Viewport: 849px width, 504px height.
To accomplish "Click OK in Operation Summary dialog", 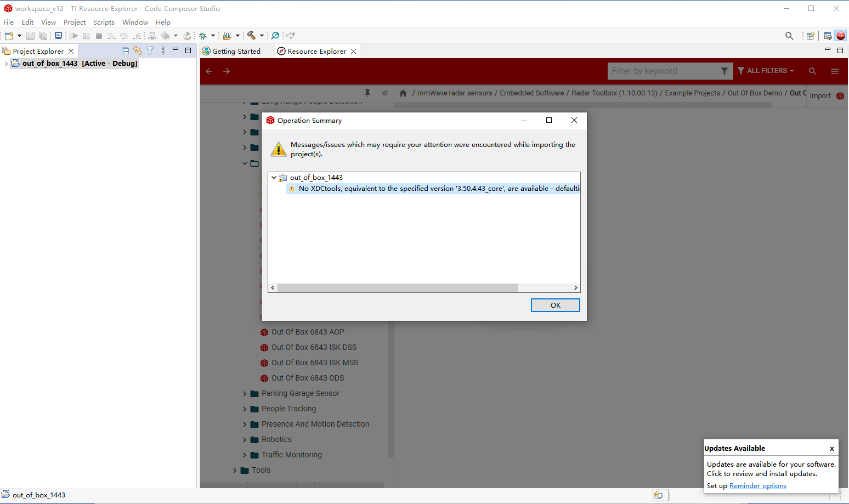I will (x=556, y=305).
